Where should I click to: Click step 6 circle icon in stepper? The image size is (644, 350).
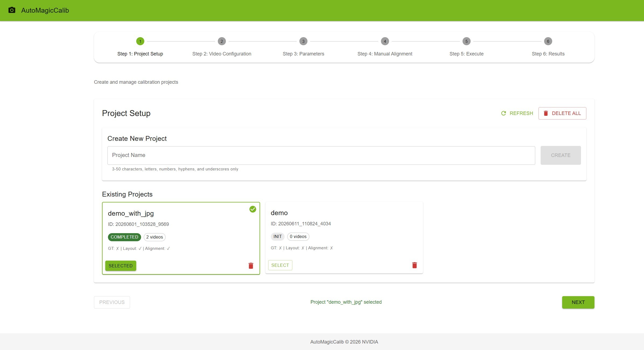click(548, 41)
